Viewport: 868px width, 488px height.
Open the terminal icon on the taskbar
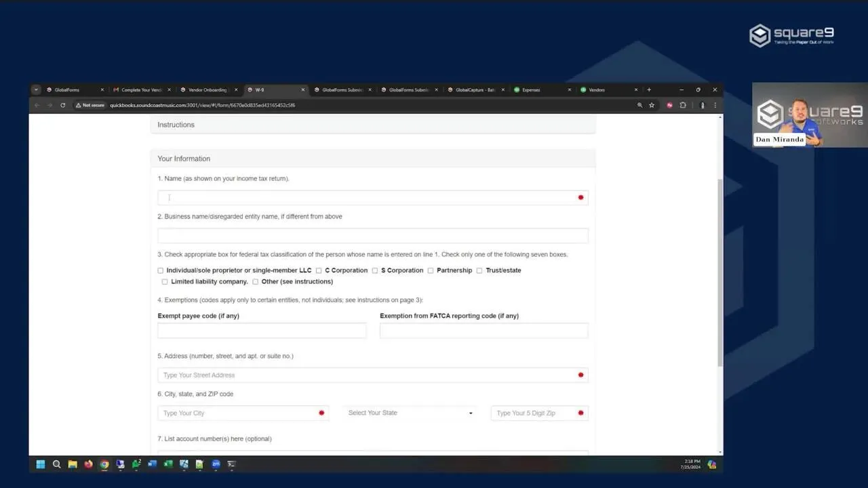point(231,464)
